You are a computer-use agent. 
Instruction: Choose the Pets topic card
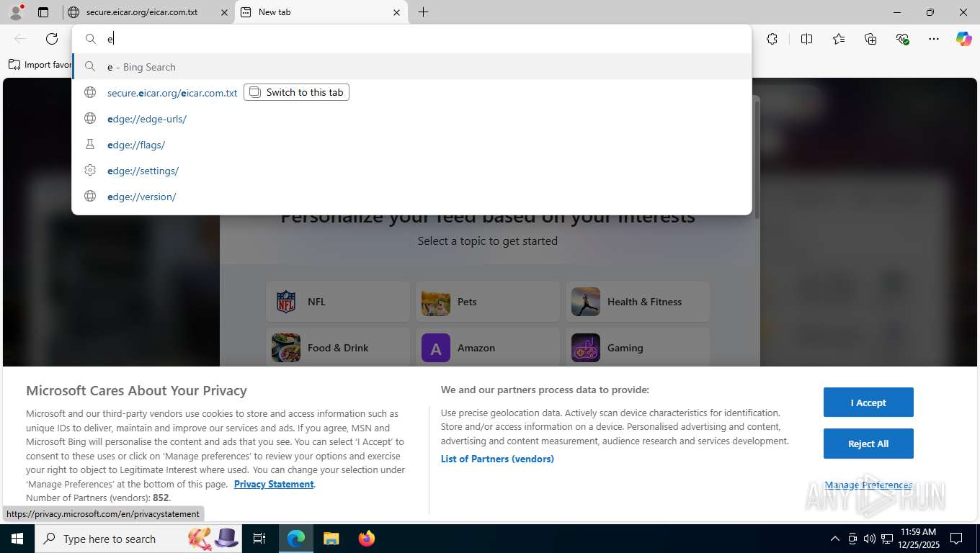(x=488, y=302)
